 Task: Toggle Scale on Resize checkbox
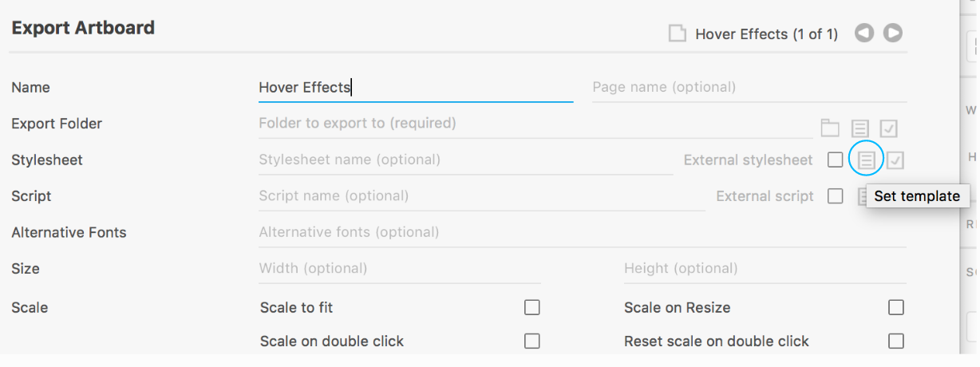896,307
